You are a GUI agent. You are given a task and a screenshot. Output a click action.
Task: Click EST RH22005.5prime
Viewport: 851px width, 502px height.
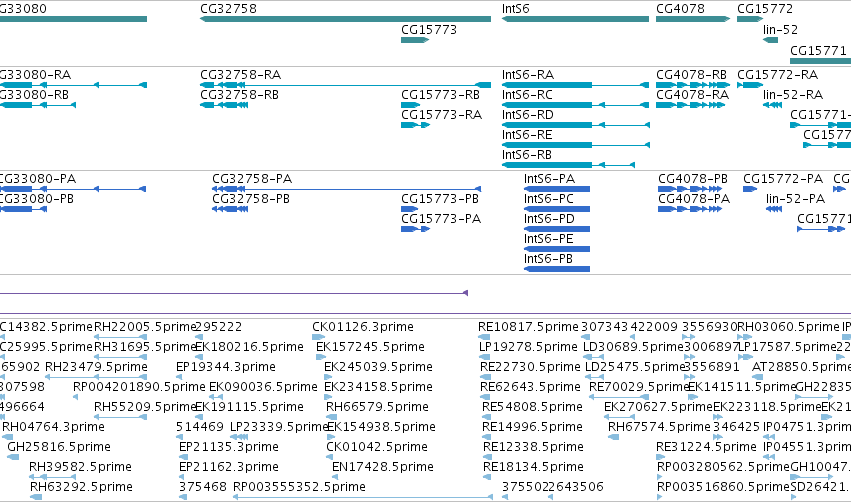tap(120, 337)
